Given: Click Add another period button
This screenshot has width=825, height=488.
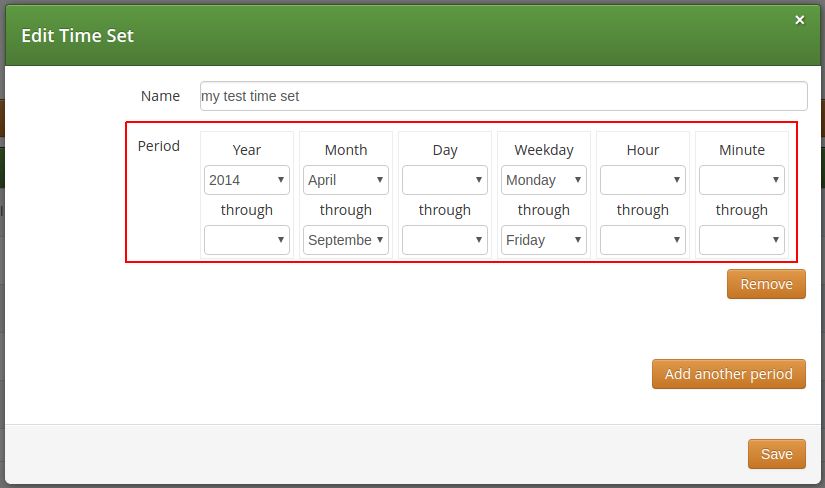Looking at the screenshot, I should coord(728,374).
